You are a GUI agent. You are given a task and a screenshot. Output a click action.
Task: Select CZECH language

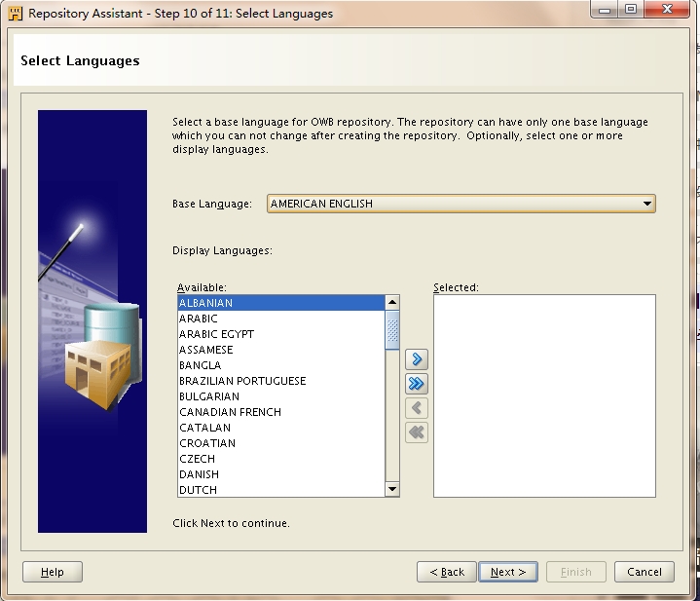pos(280,459)
